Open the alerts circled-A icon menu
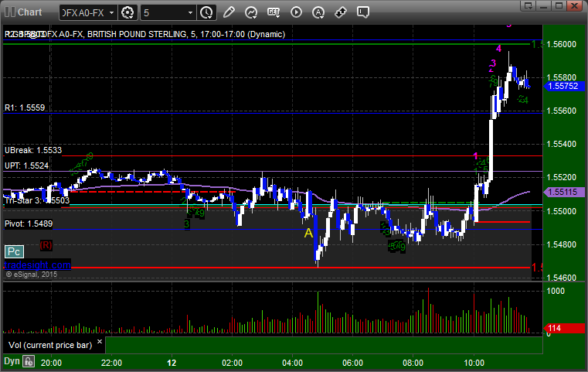 (318, 13)
